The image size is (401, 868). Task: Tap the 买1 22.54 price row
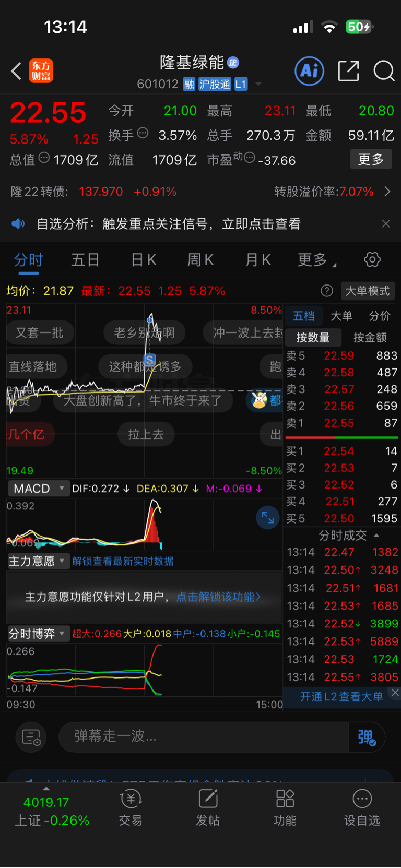341,451
